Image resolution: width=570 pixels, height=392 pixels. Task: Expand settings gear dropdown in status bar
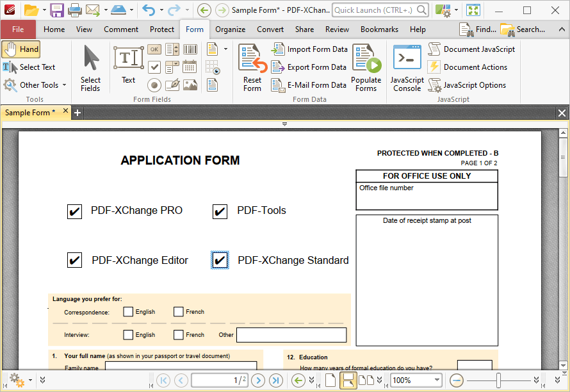point(31,380)
